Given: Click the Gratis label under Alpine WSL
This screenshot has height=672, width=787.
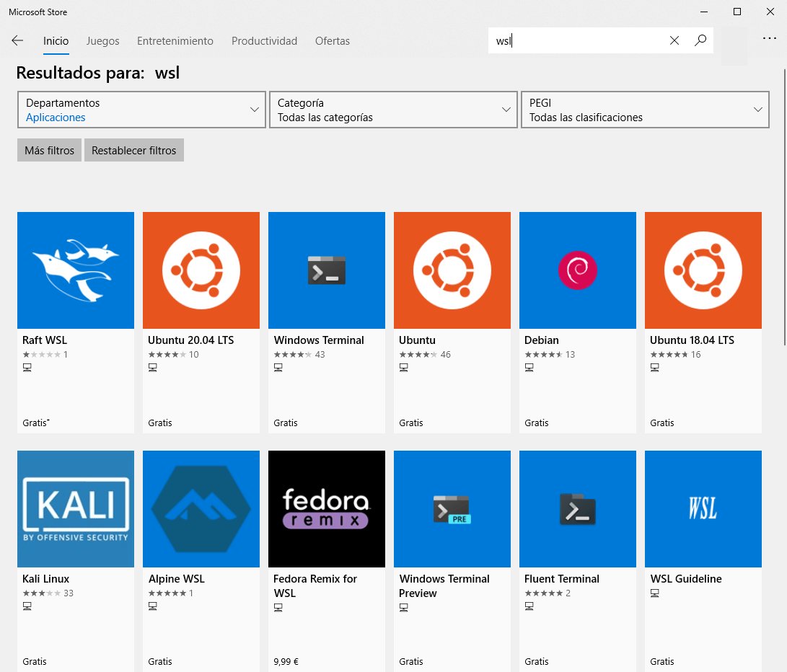Looking at the screenshot, I should tap(160, 661).
